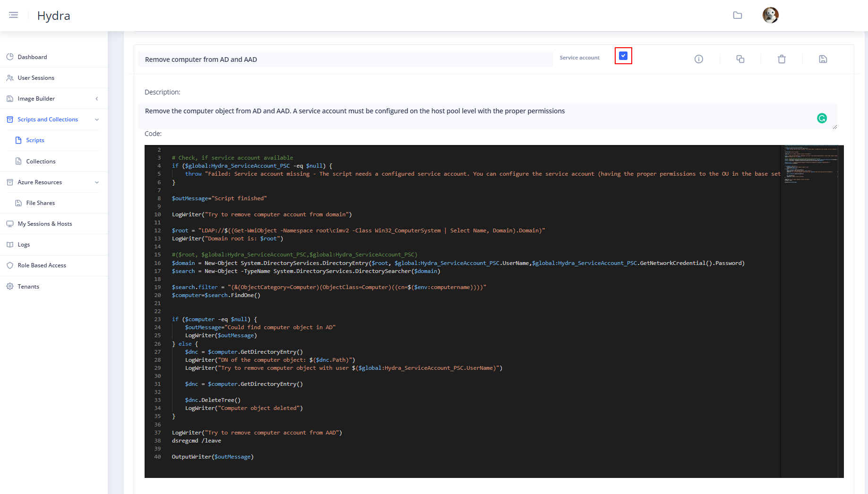Click the Role Based Access shield icon
The height and width of the screenshot is (494, 868).
(x=10, y=265)
